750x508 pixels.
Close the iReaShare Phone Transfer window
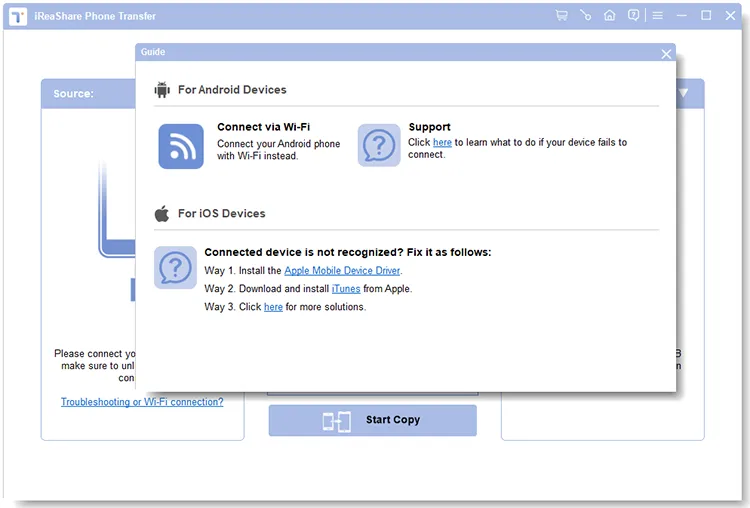730,15
